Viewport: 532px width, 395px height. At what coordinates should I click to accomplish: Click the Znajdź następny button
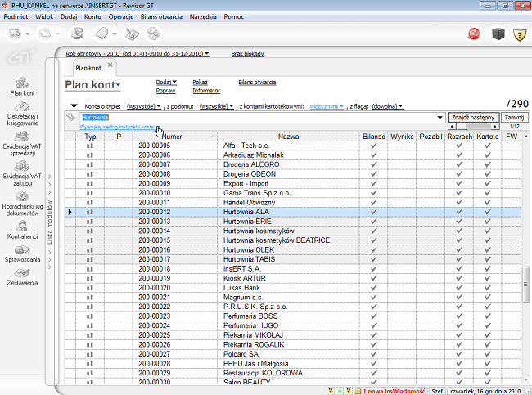[474, 118]
